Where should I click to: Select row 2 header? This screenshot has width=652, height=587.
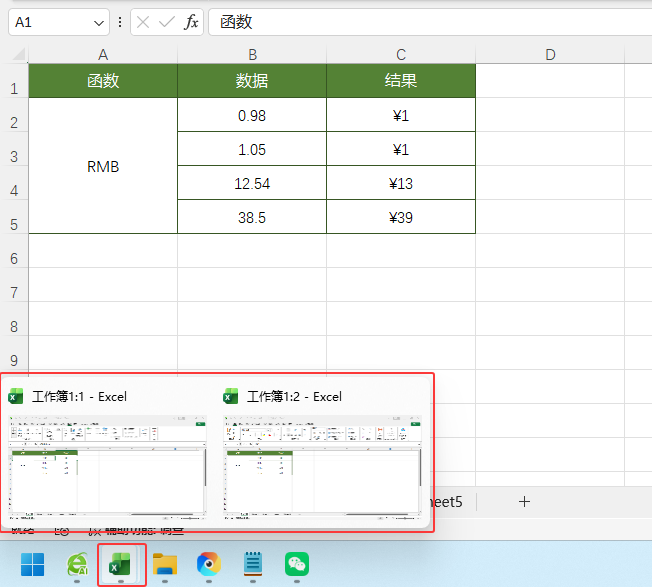(x=14, y=115)
